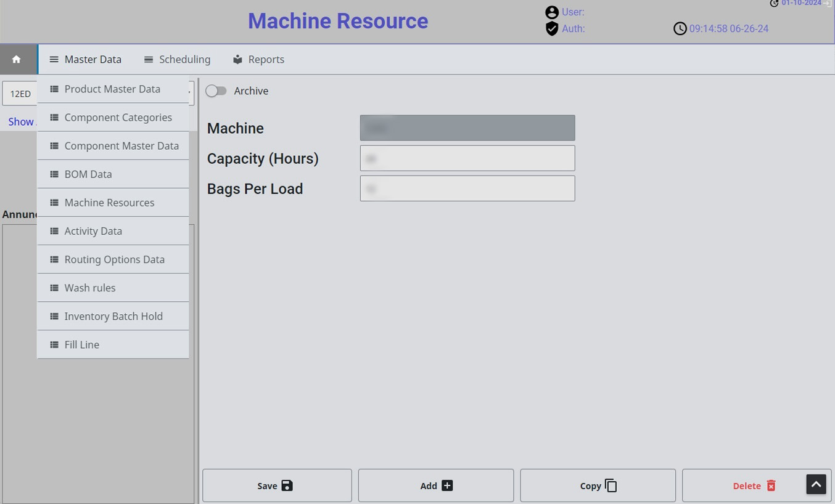Open the Master Data menu
This screenshot has width=835, height=504.
point(86,60)
